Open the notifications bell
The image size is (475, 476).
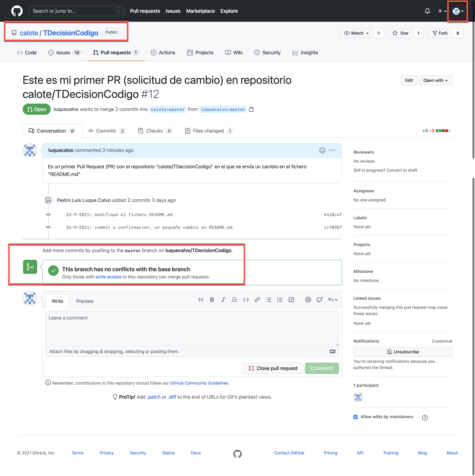tap(427, 11)
